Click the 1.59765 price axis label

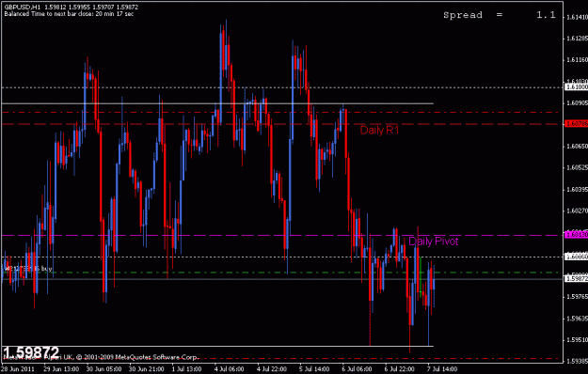tap(577, 297)
